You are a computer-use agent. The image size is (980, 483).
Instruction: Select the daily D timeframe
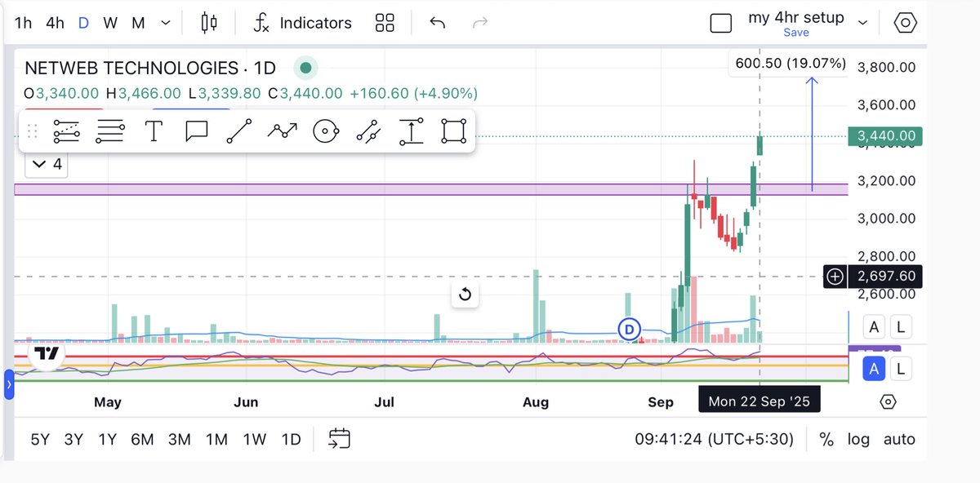tap(83, 23)
